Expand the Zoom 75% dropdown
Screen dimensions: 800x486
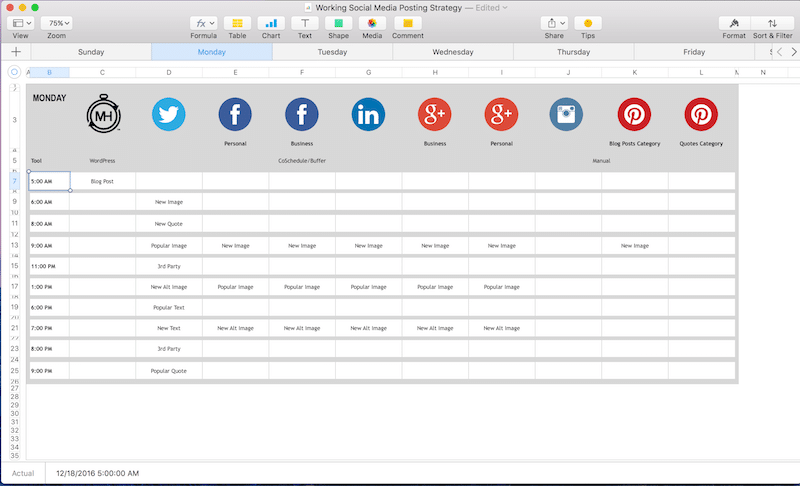pos(60,23)
